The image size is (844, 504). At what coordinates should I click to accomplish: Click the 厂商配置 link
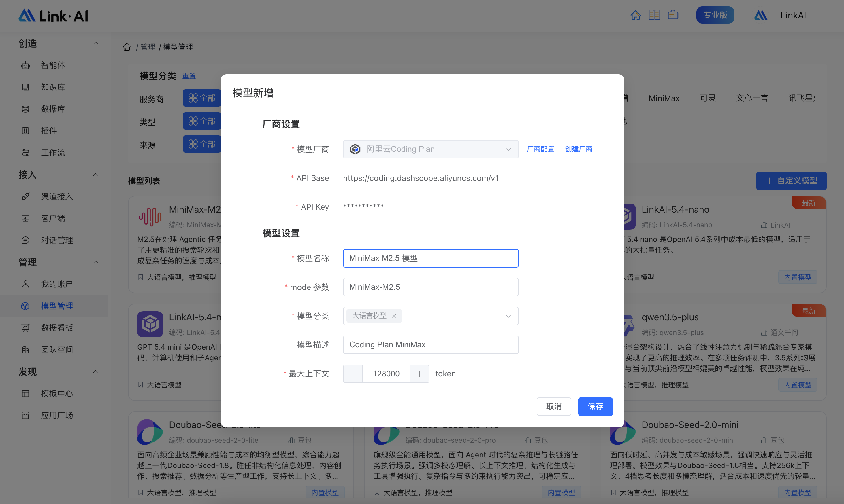pos(540,149)
